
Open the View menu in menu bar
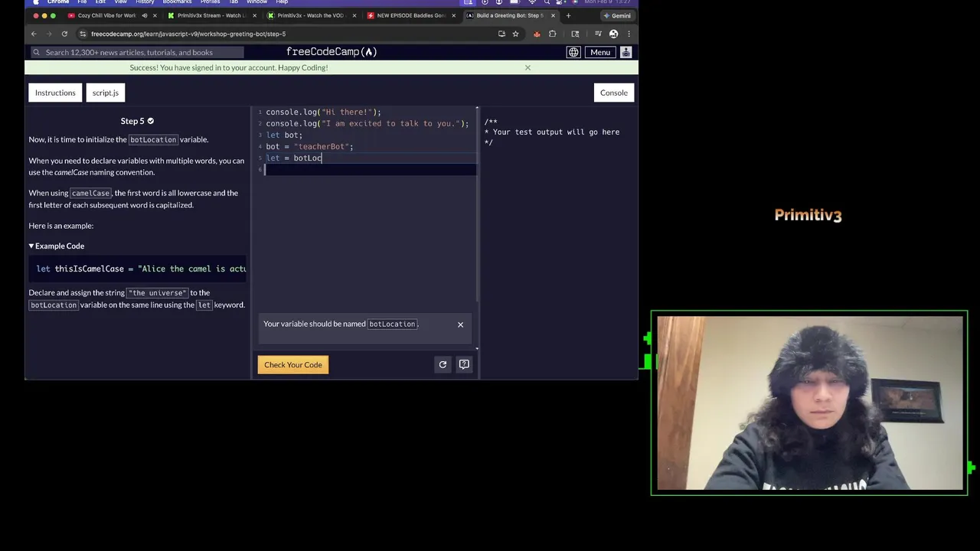[x=121, y=2]
